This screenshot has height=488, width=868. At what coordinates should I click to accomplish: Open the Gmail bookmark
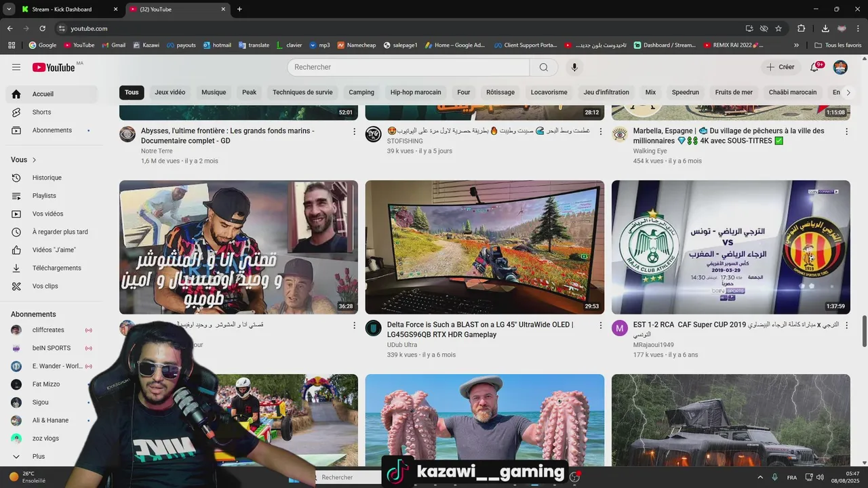pyautogui.click(x=113, y=45)
